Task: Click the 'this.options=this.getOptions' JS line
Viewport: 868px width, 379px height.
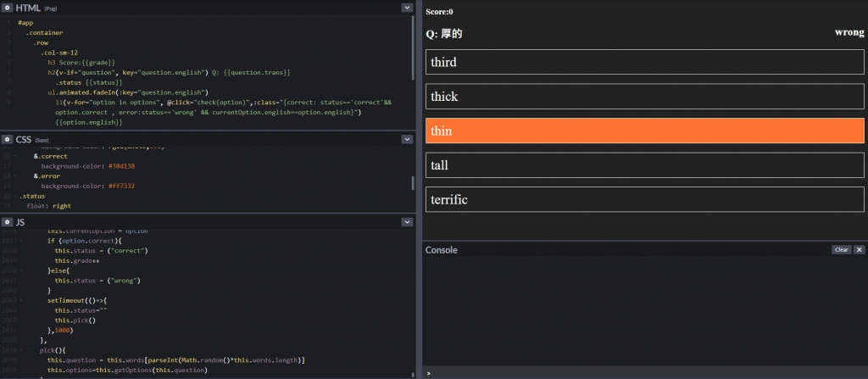Action: pyautogui.click(x=127, y=371)
